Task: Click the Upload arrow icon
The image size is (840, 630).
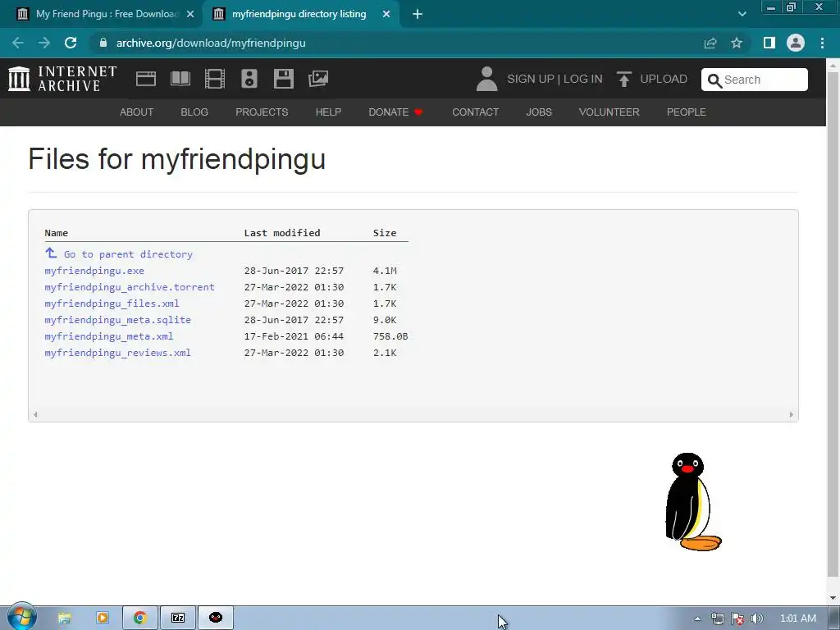Action: point(623,80)
